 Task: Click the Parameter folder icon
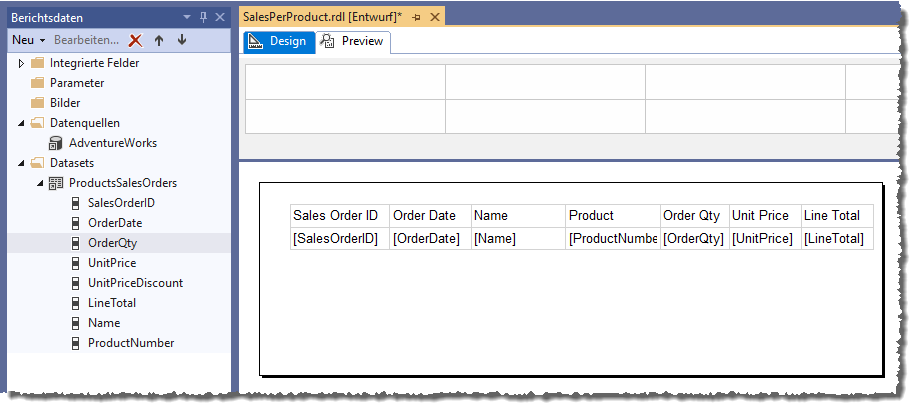[x=38, y=83]
